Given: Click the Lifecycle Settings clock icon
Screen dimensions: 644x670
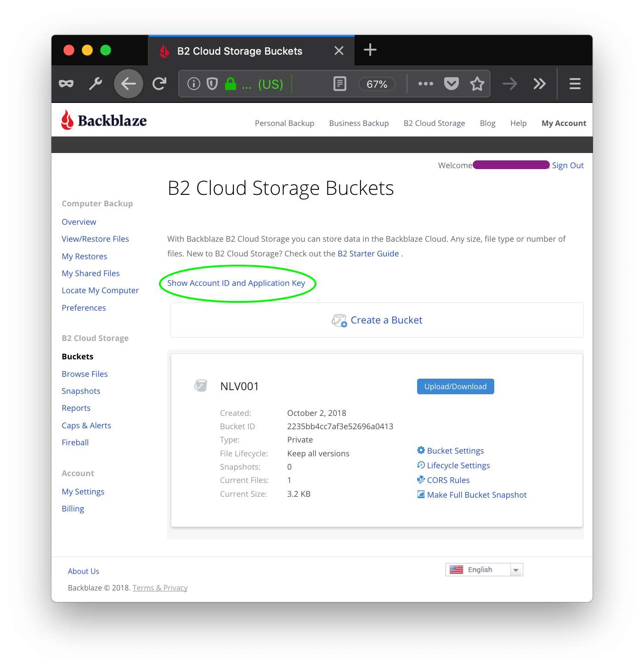Looking at the screenshot, I should click(421, 465).
